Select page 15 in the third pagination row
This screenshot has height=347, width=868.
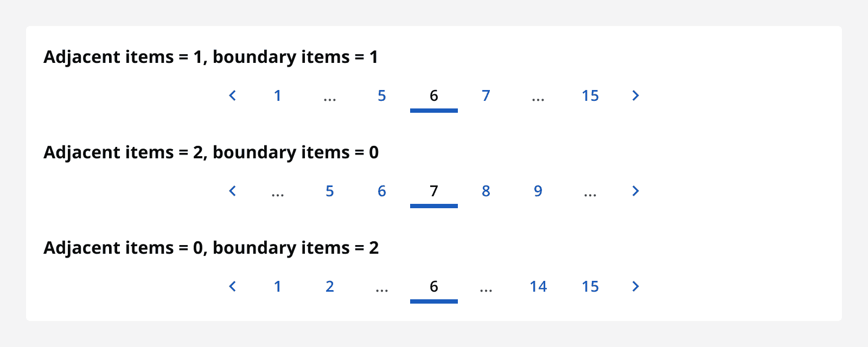pos(590,286)
